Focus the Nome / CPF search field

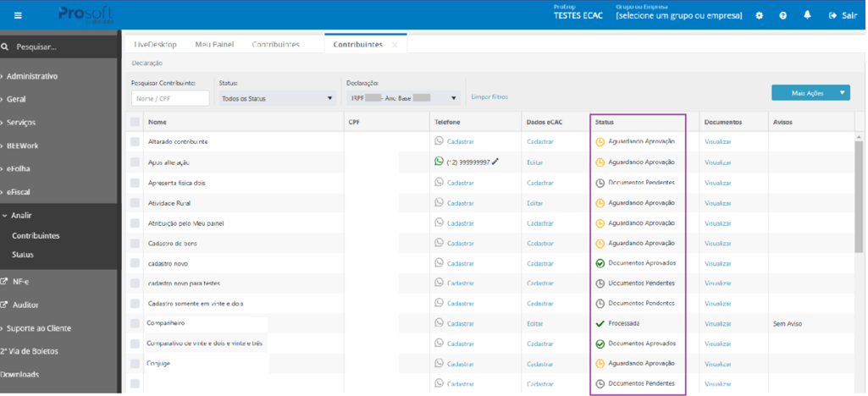tap(170, 98)
